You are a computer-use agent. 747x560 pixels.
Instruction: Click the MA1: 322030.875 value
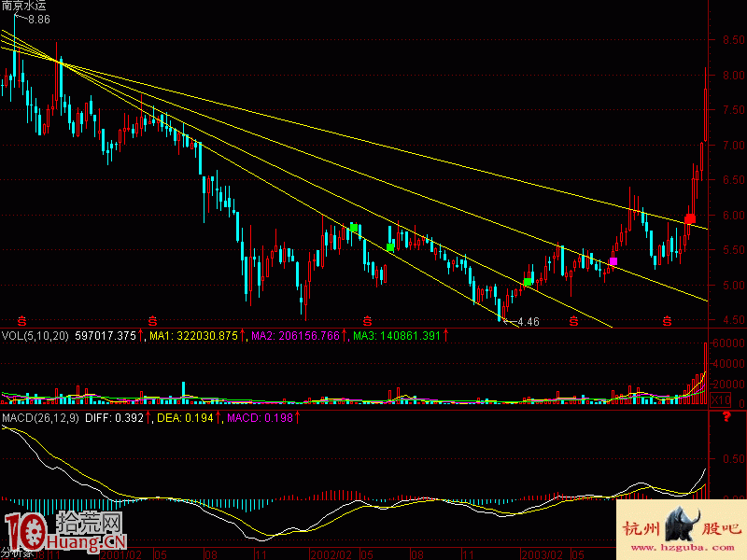(193, 336)
